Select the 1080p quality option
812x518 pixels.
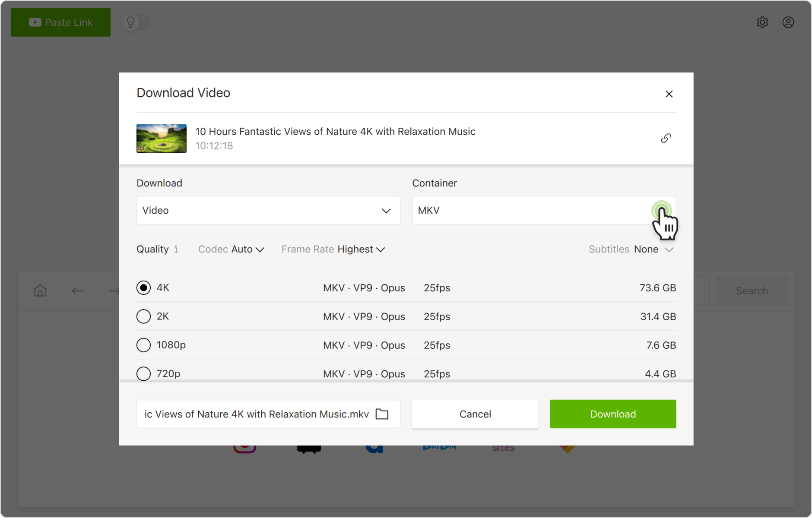click(143, 345)
